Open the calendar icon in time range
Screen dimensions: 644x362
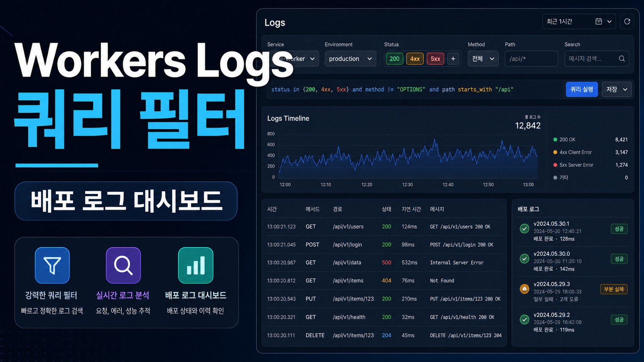(599, 22)
